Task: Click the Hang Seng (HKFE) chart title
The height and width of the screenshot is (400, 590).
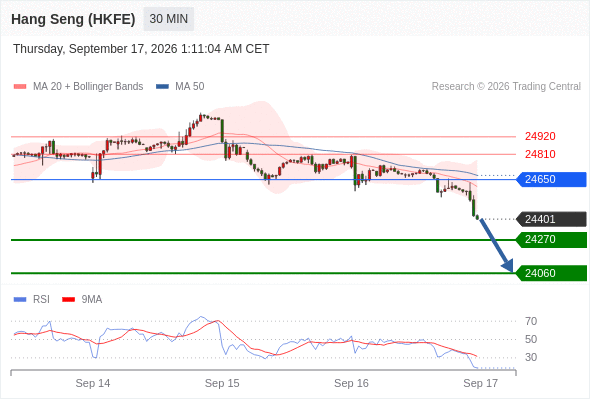Action: click(73, 19)
